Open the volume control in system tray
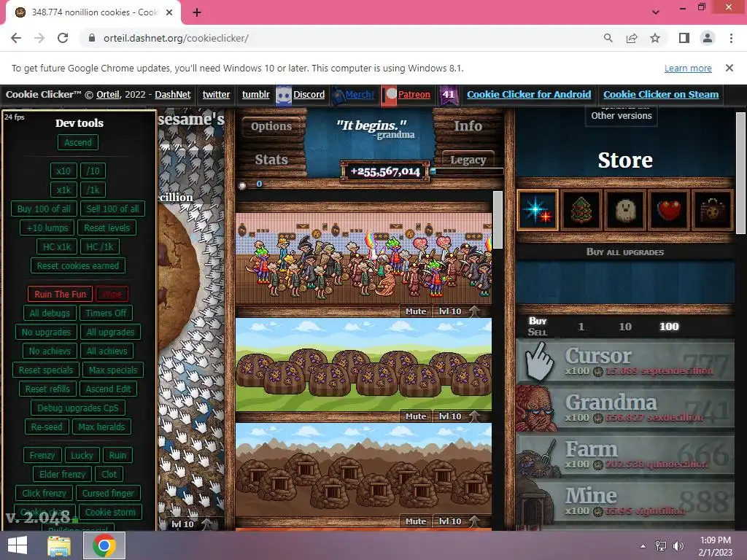The height and width of the screenshot is (560, 747). [678, 546]
